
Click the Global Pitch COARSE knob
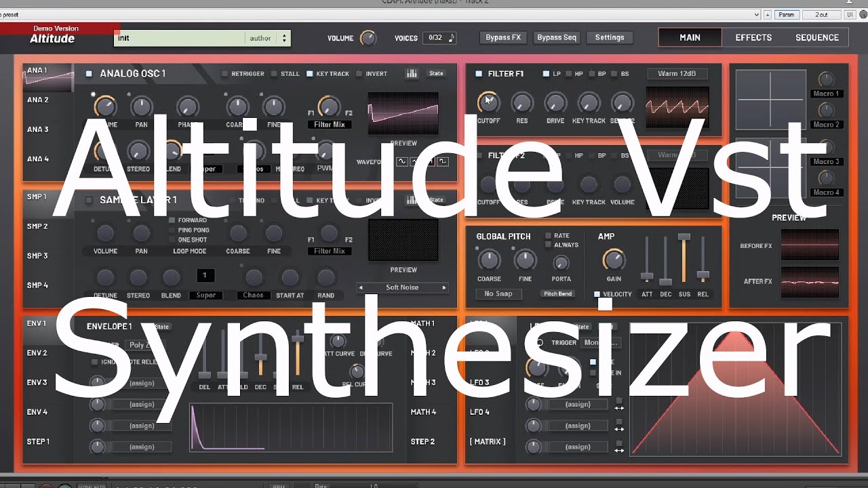coord(489,259)
